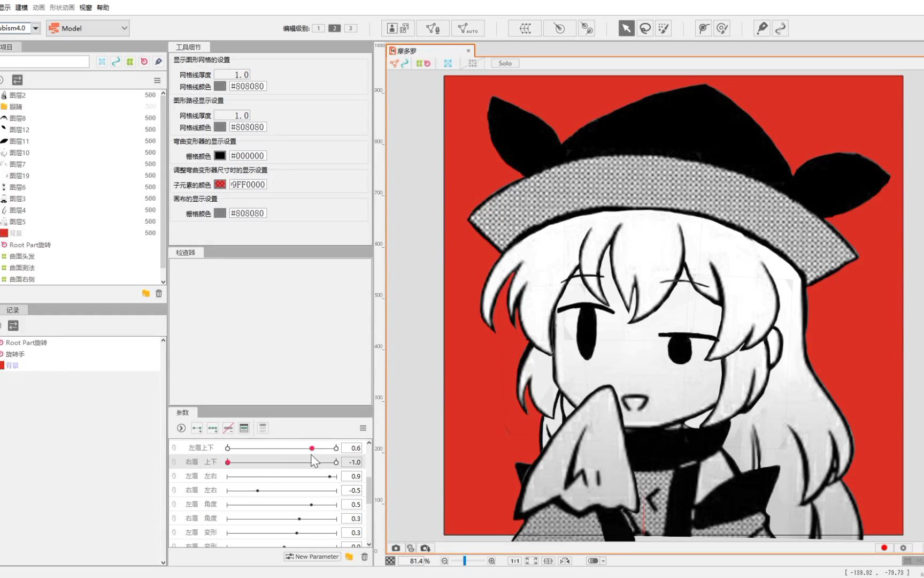Take a canvas snapshot with camera icon
This screenshot has height=578, width=924.
click(x=396, y=548)
